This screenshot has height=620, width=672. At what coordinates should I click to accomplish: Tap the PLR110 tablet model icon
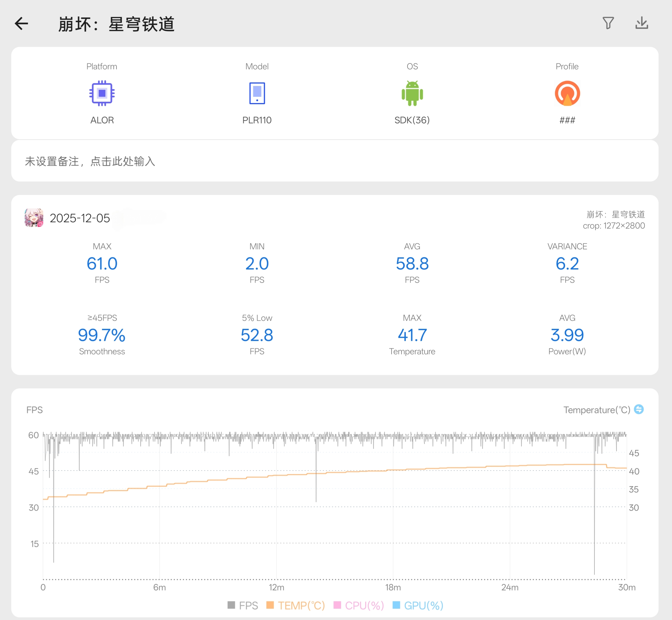click(257, 93)
